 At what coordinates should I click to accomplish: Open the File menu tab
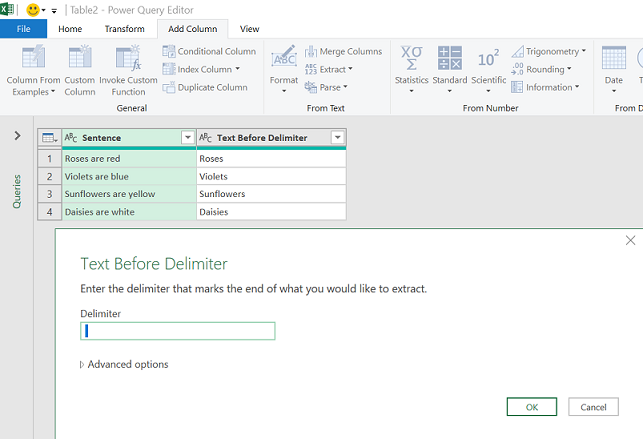pos(23,29)
